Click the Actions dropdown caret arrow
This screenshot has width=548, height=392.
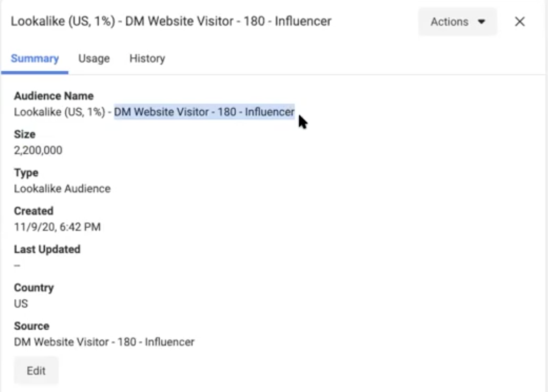[x=481, y=22]
